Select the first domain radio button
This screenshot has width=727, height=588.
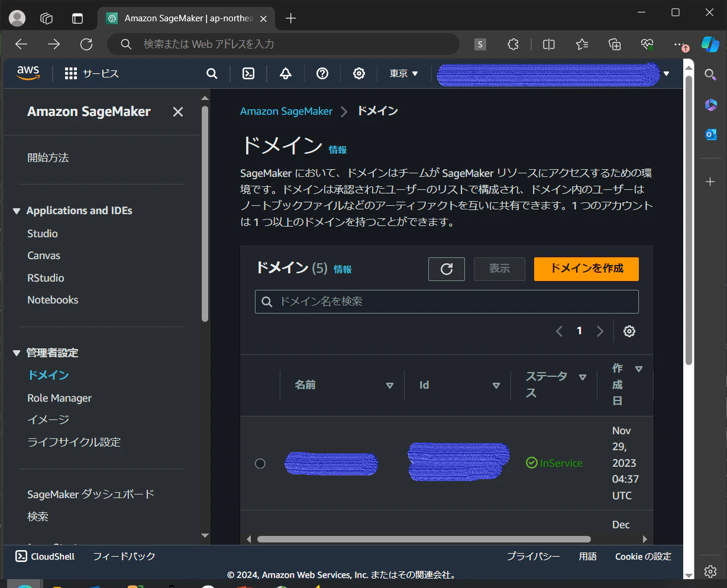[260, 463]
